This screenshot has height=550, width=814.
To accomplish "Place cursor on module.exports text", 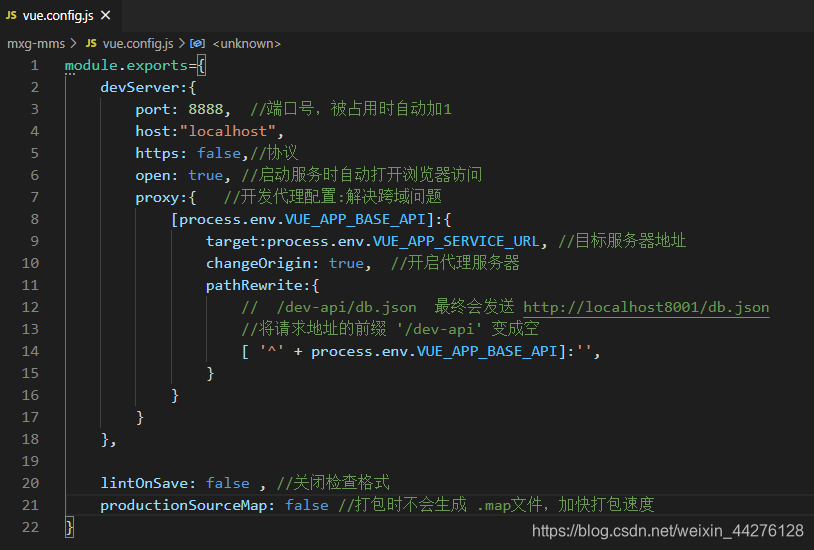I will tap(126, 65).
